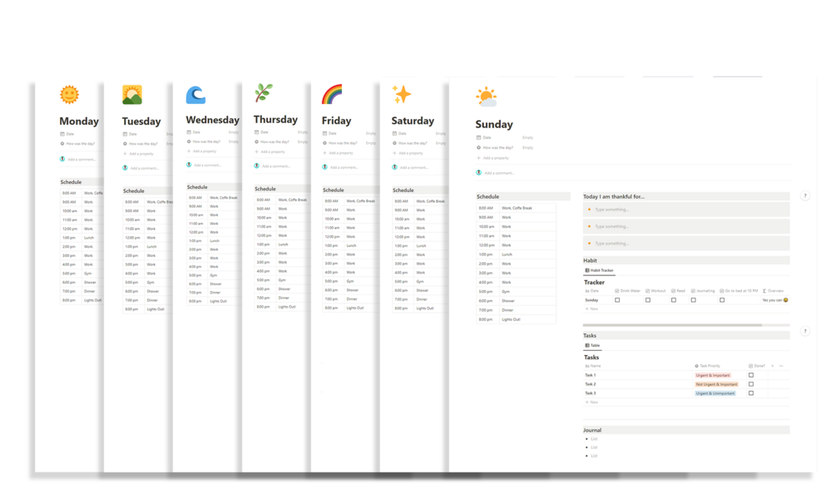836x504 pixels.
Task: Open the 'Not Urgent & Important' priority tag
Action: [716, 384]
